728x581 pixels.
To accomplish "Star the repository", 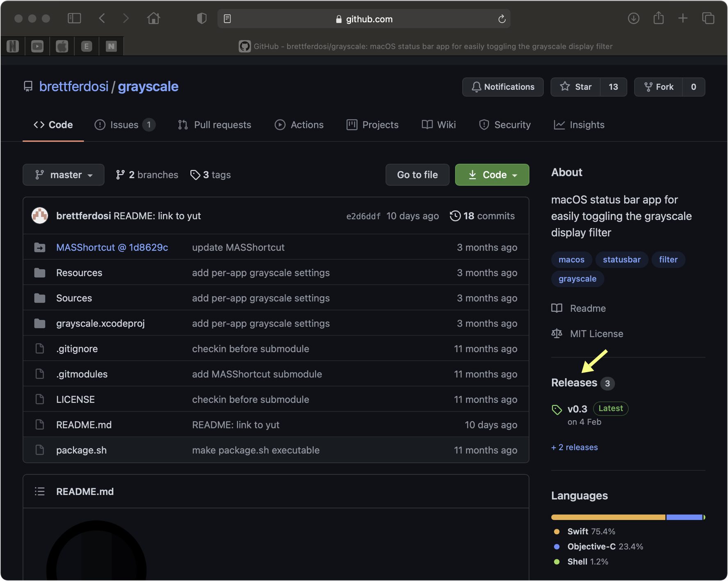I will 575,87.
